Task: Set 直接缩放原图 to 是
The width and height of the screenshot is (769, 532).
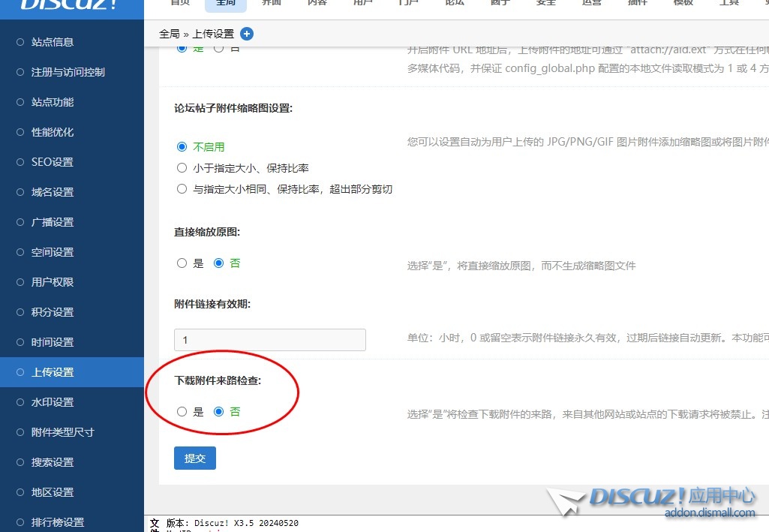Action: 182,263
